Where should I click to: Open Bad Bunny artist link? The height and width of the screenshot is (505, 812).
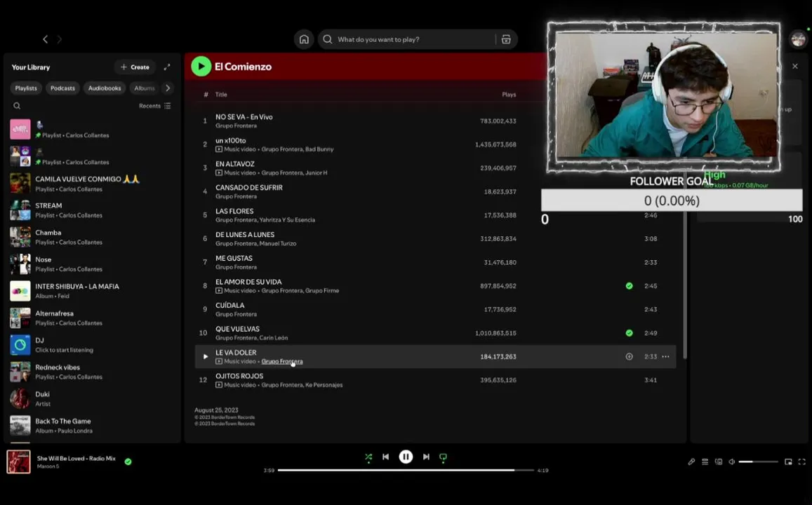[319, 149]
